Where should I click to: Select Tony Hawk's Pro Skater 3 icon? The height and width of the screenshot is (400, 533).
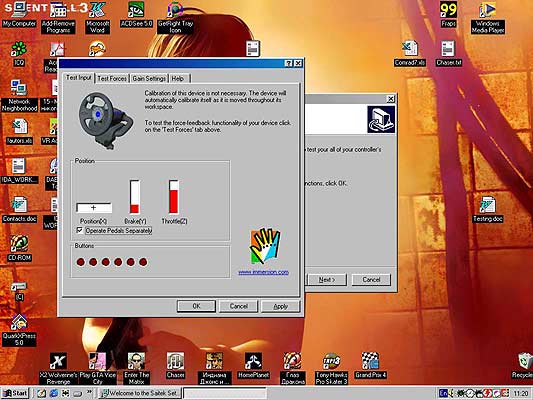(331, 368)
